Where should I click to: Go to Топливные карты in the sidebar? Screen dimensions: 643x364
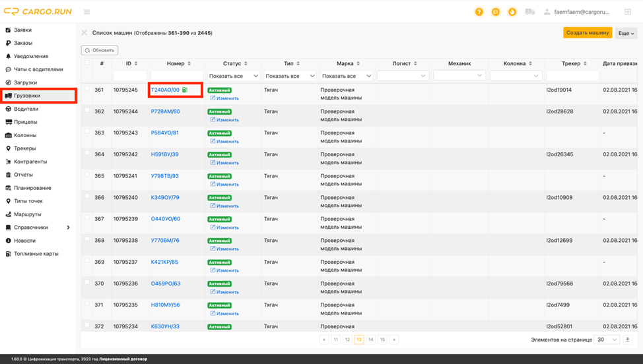(36, 254)
